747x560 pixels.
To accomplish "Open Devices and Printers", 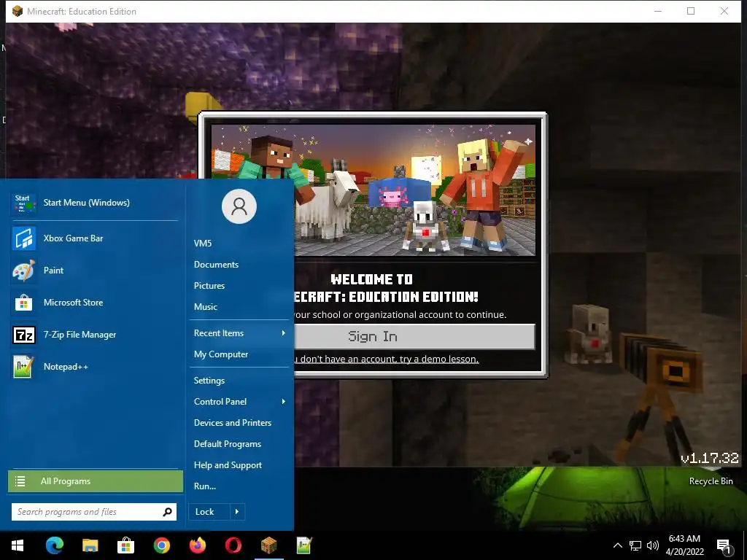I will (x=233, y=423).
